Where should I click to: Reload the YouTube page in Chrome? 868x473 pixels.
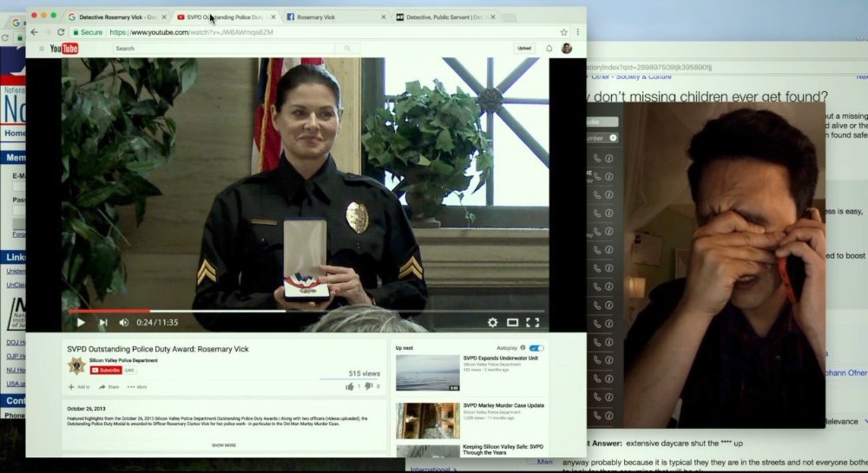61,32
